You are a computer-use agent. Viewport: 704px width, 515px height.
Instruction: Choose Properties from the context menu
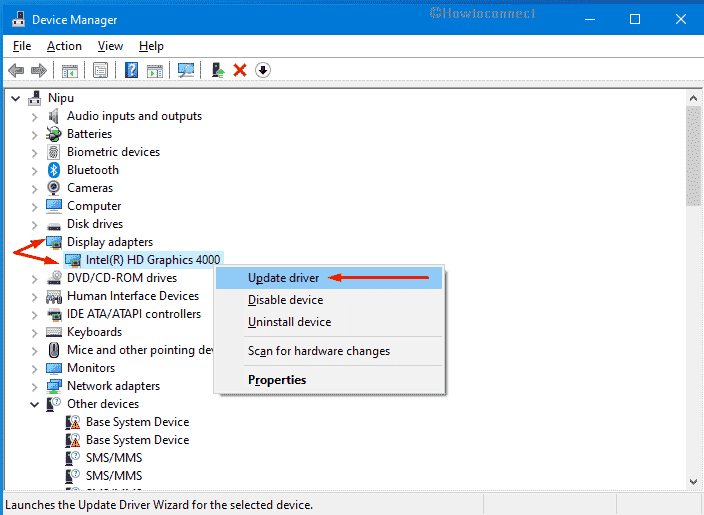coord(329,380)
